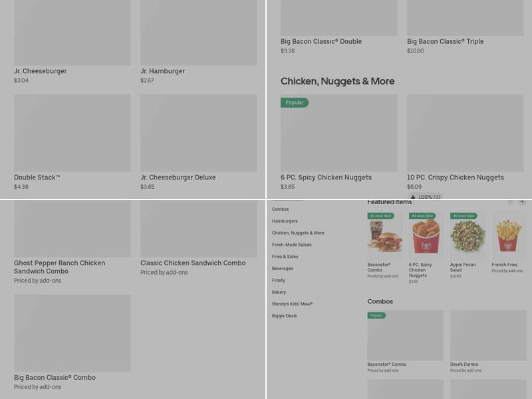The image size is (532, 399).
Task: Open the Jr. Cheeseburger Deluxe item name
Action: tap(178, 178)
